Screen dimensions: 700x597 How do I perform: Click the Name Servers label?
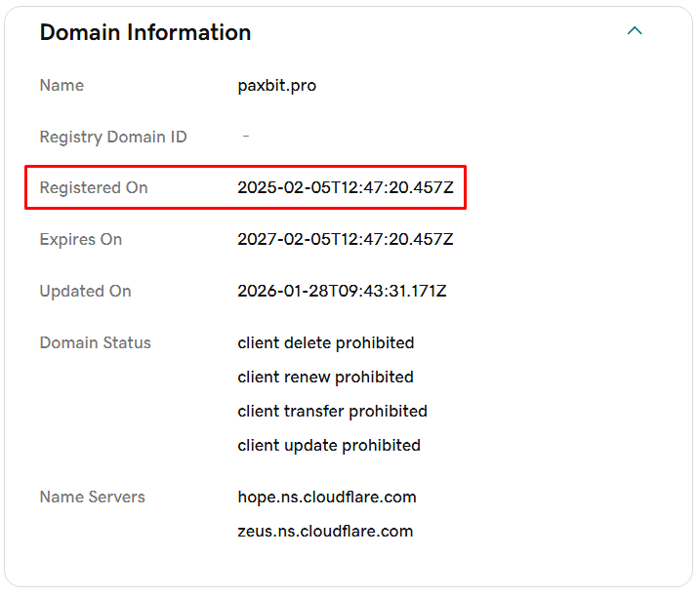point(92,497)
